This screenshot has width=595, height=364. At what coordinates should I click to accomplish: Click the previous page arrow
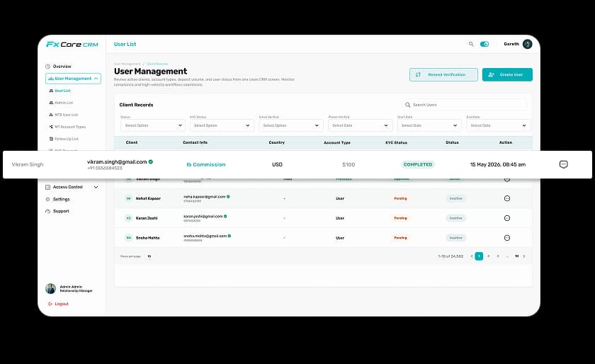[472, 256]
